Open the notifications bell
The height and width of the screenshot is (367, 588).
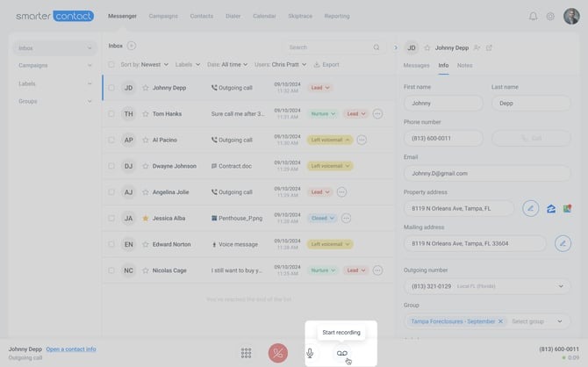coord(533,16)
